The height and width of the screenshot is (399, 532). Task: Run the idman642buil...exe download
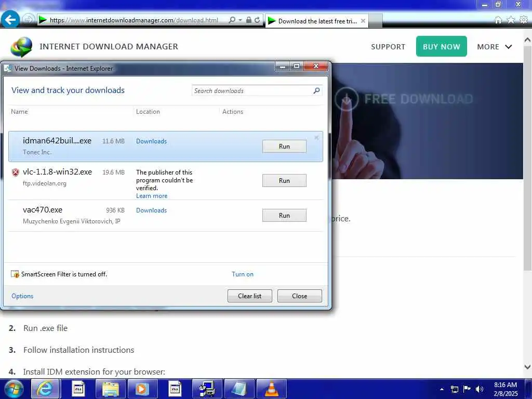click(284, 146)
